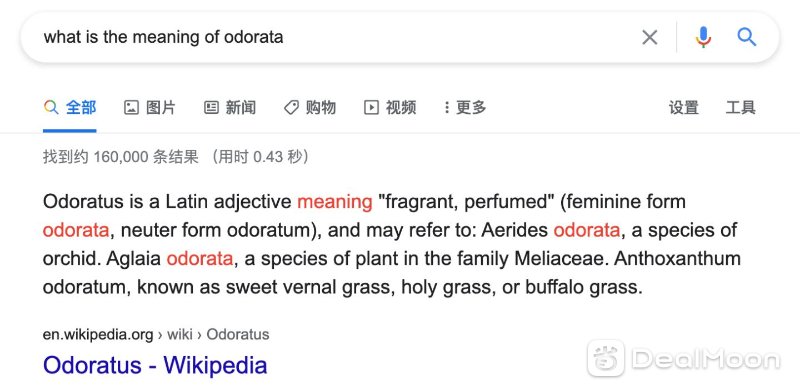Start voice search with microphone icon
Image resolution: width=800 pixels, height=391 pixels.
(703, 37)
